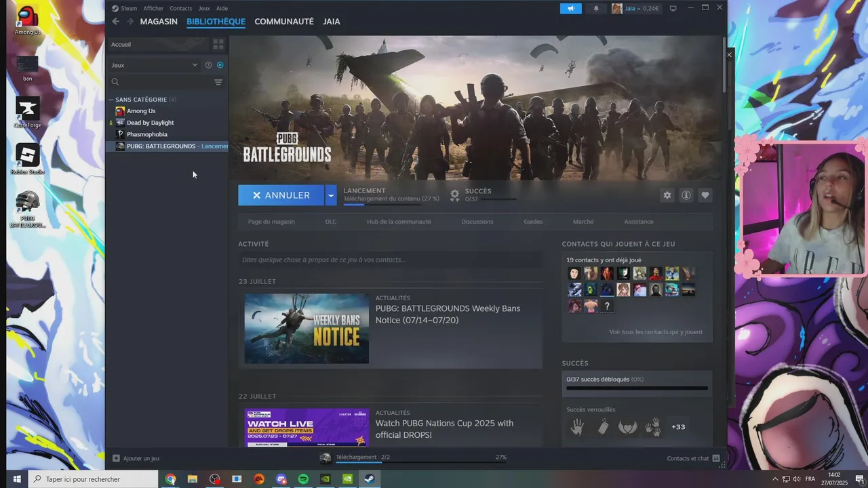Open the Jeux filter dropdown
The width and height of the screenshot is (868, 488).
pos(155,65)
